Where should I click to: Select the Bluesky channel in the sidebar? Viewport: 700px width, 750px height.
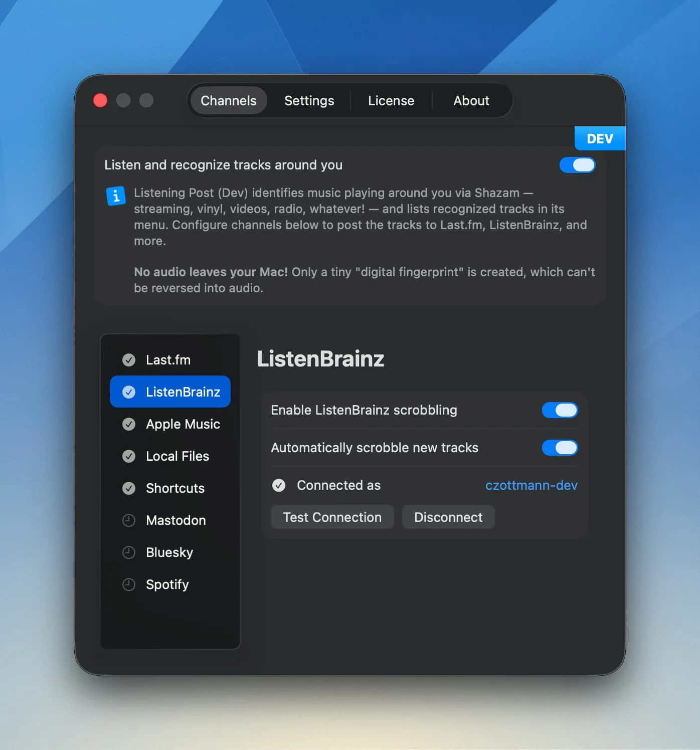[x=169, y=552]
